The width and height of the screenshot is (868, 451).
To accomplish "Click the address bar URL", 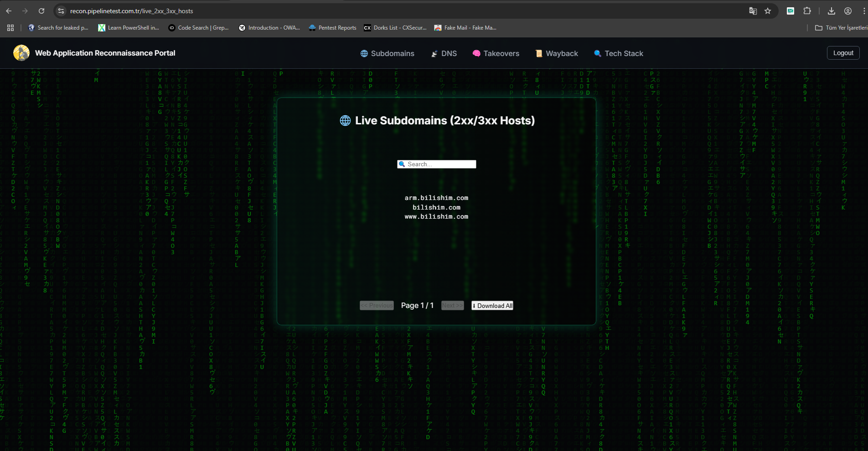I will click(132, 11).
